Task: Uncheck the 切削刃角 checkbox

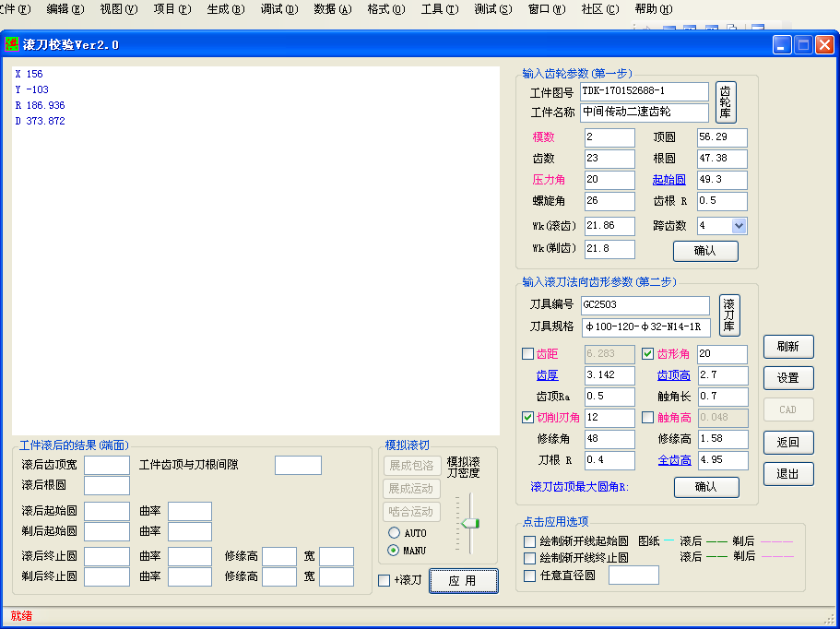Action: pyautogui.click(x=527, y=418)
